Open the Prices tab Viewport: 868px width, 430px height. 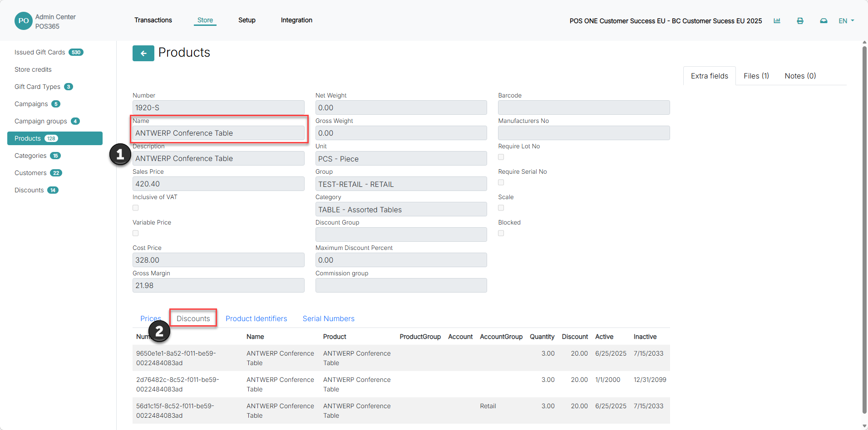pos(150,318)
